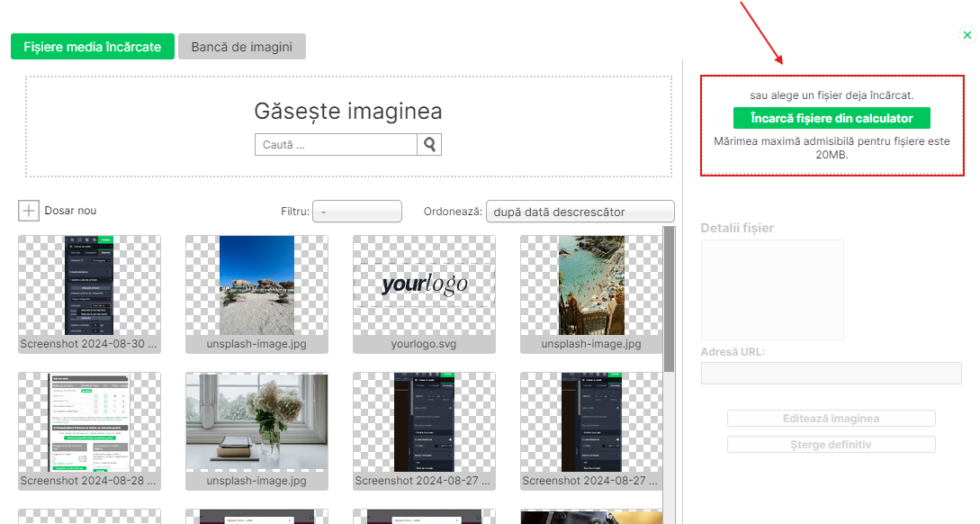This screenshot has width=980, height=524.
Task: Select the Screenshot 2024-08-30 thumbnail
Action: pyautogui.click(x=89, y=285)
